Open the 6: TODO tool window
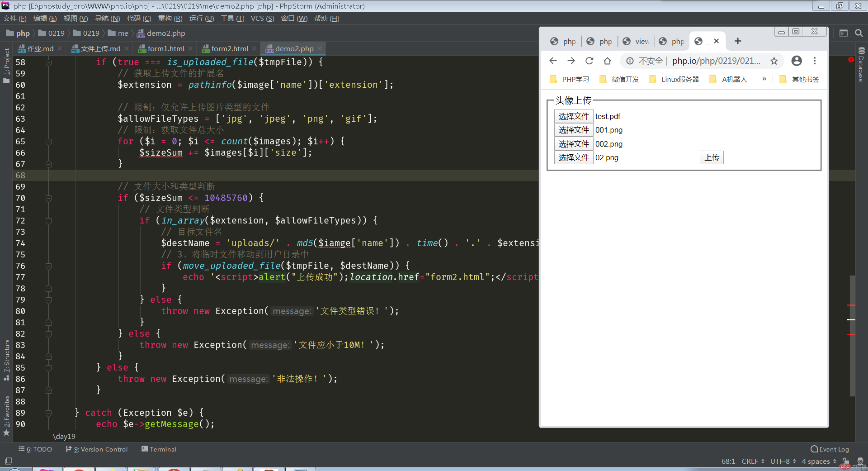 click(x=35, y=449)
